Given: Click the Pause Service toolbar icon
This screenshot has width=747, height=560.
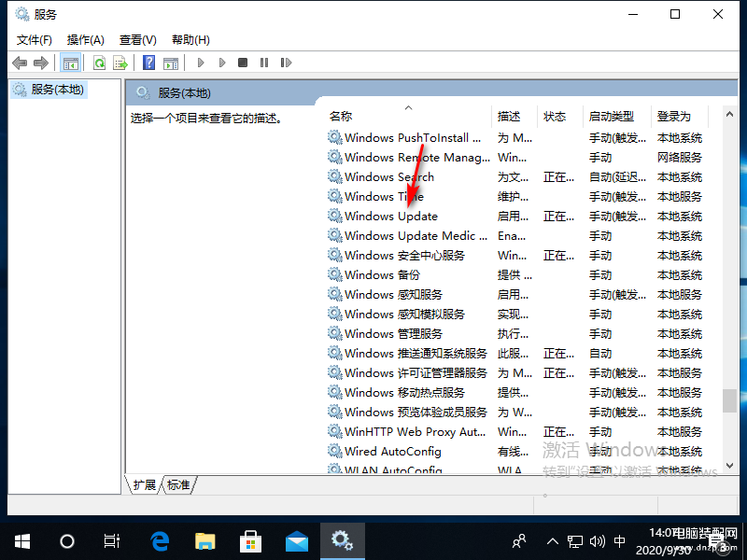Looking at the screenshot, I should point(264,63).
